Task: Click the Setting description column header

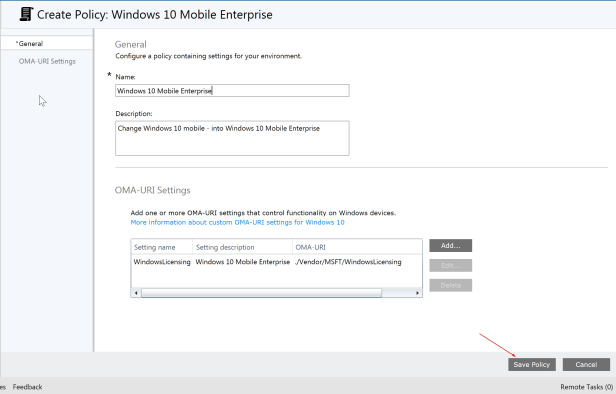Action: (x=242, y=247)
